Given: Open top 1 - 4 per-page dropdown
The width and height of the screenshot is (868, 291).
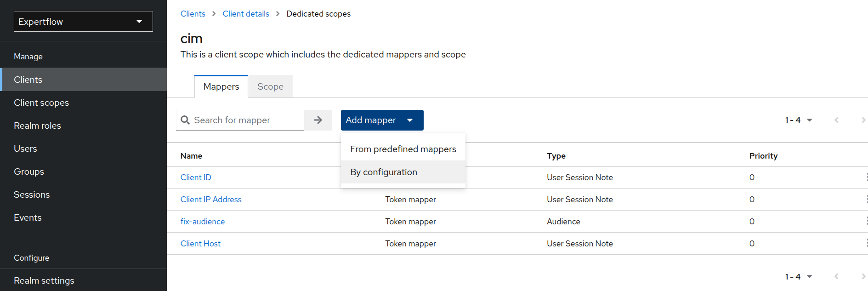Looking at the screenshot, I should pyautogui.click(x=799, y=120).
